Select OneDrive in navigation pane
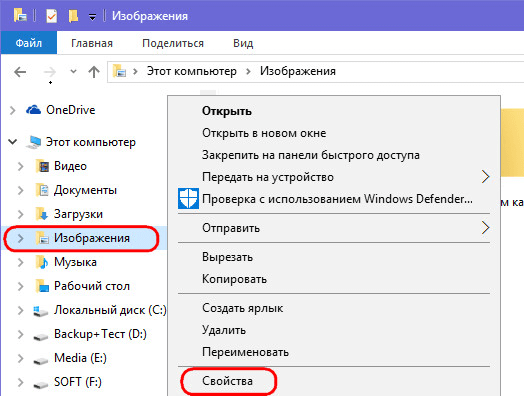Viewport: 524px width, 396px height. [71, 110]
